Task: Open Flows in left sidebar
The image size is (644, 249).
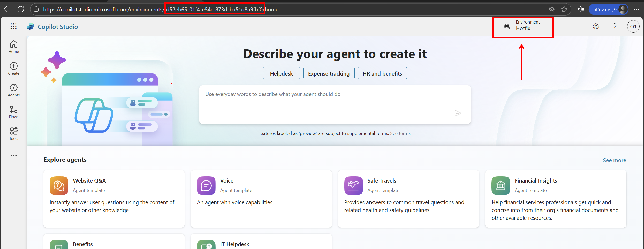Action: coord(14,112)
